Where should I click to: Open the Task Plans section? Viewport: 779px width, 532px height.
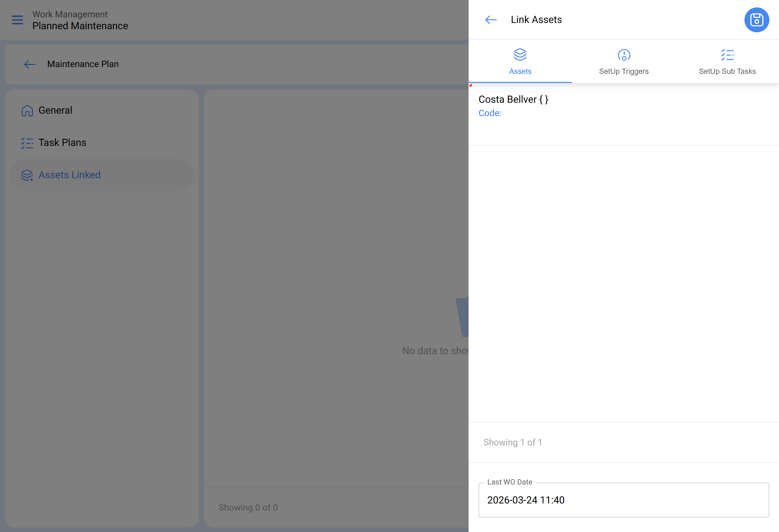point(62,142)
